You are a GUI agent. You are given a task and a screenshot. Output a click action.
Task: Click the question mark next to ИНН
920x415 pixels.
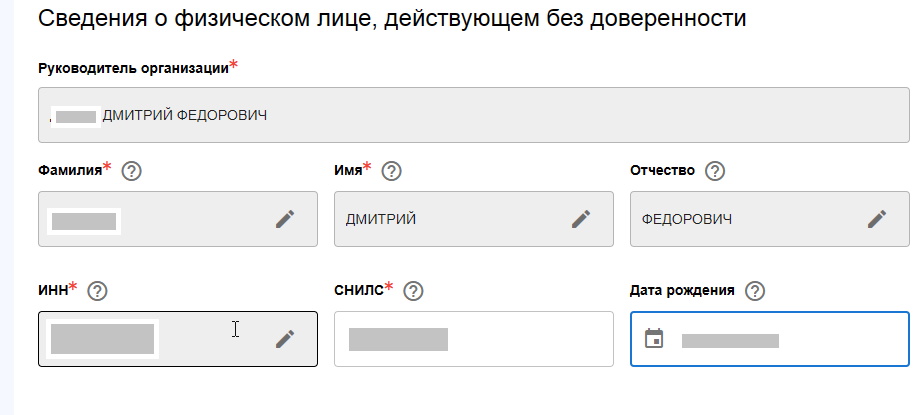(x=97, y=291)
